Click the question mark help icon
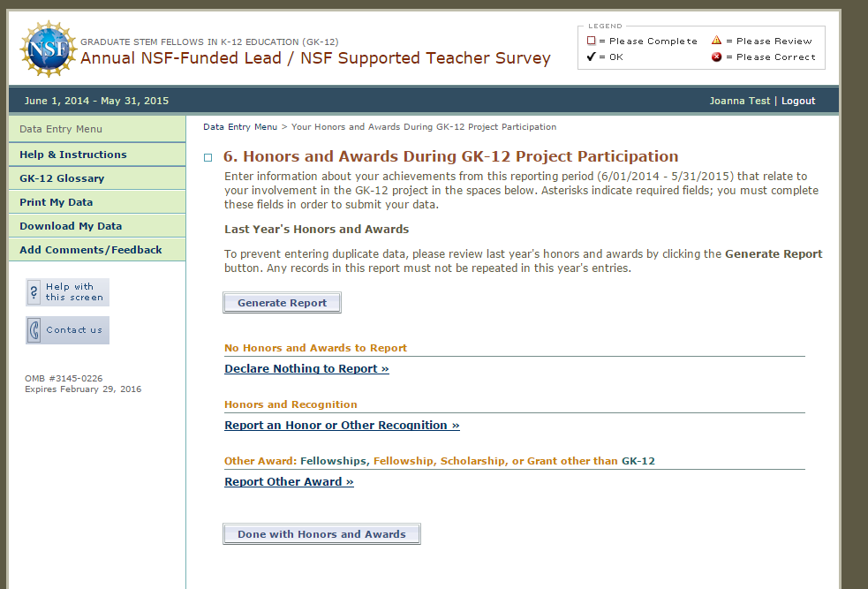 (x=34, y=291)
